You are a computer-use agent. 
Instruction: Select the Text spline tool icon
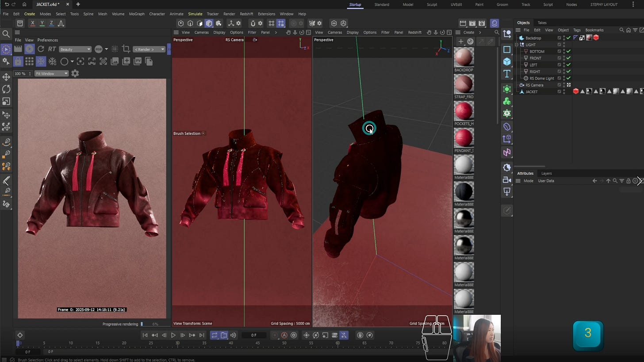point(507,74)
